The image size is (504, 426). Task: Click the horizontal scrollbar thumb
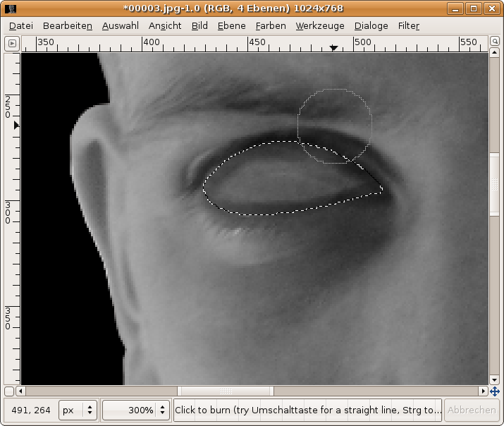pyautogui.click(x=226, y=391)
